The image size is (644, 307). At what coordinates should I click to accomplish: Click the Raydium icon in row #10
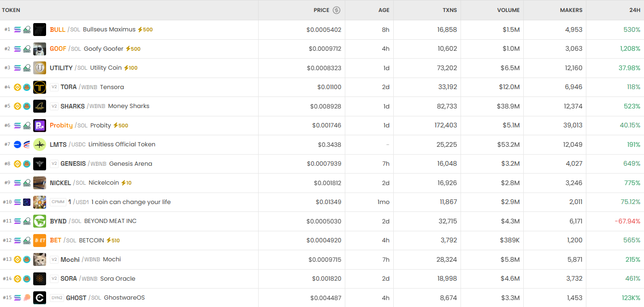tap(27, 202)
